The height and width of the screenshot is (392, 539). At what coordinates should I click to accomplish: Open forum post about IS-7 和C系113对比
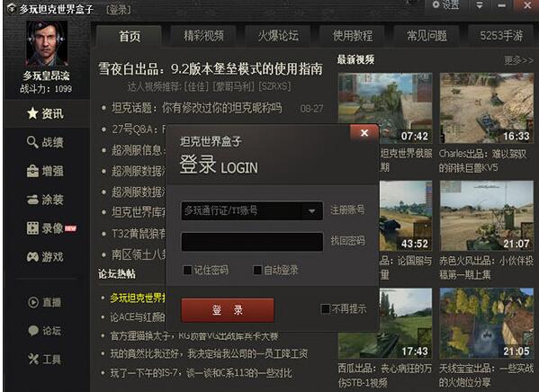(x=201, y=373)
